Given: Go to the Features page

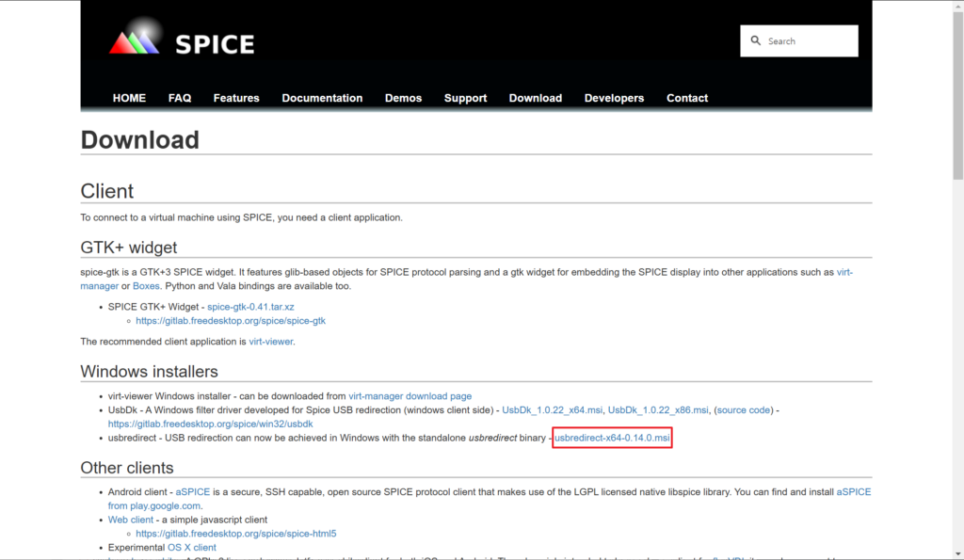Looking at the screenshot, I should 236,98.
